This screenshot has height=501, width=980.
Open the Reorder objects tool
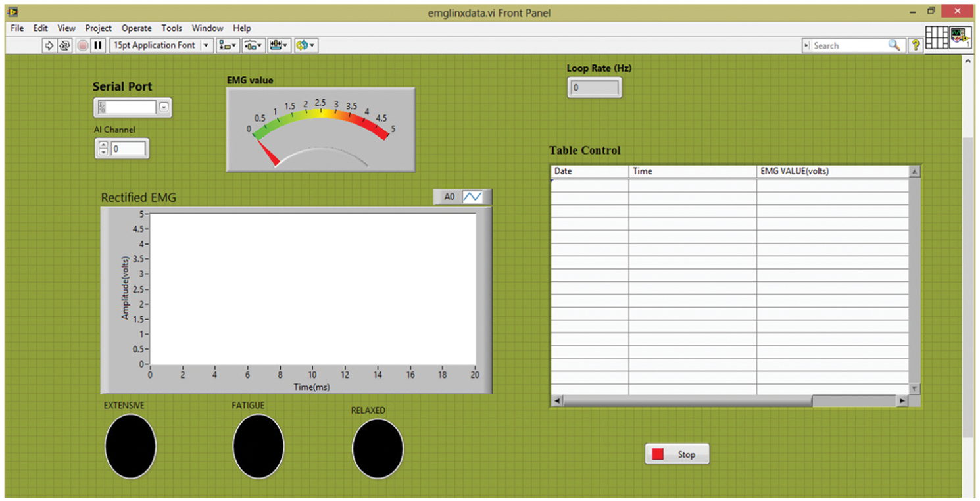click(305, 45)
